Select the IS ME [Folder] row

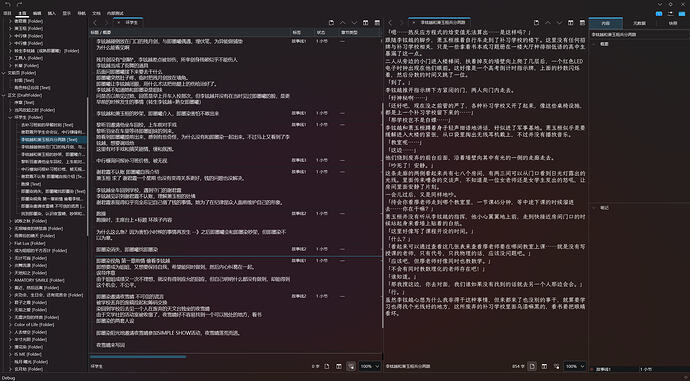pyautogui.click(x=28, y=354)
